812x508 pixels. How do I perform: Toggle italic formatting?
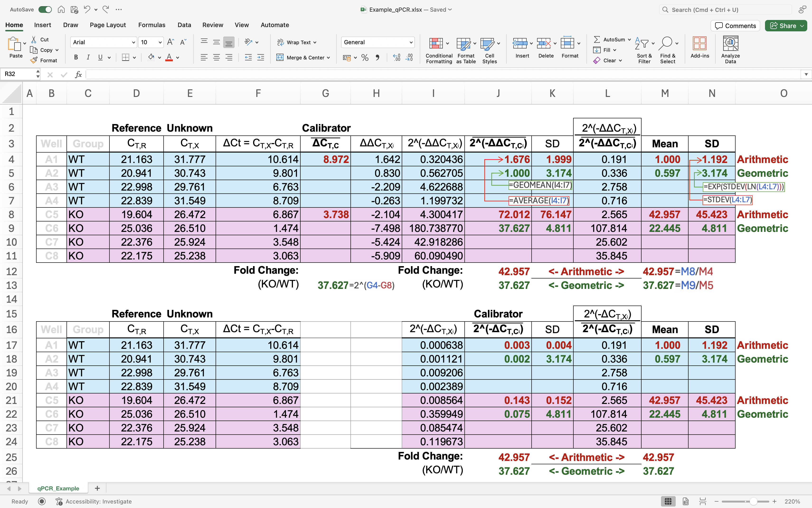[88, 58]
